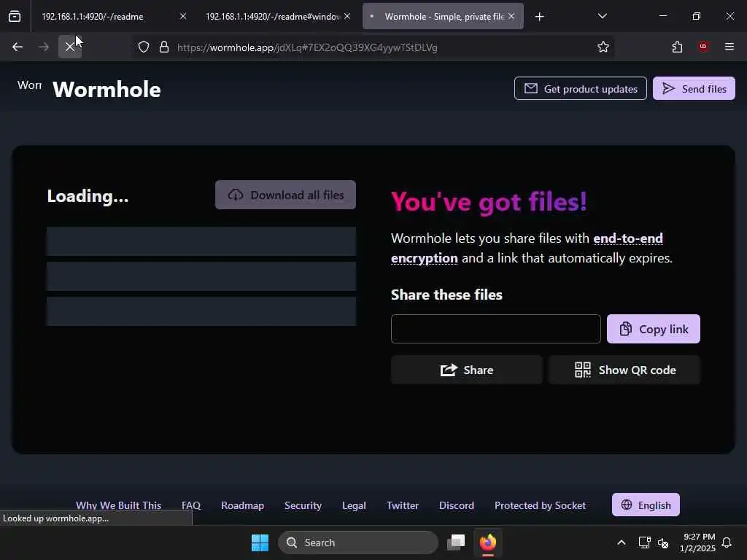The width and height of the screenshot is (747, 560).
Task: Open tracking protection shield icon
Action: [144, 47]
